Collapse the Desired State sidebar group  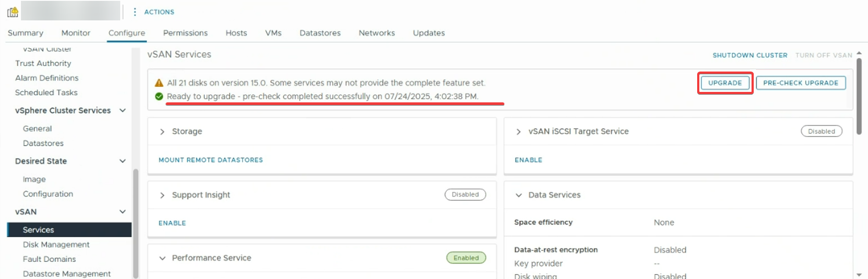[x=123, y=161]
